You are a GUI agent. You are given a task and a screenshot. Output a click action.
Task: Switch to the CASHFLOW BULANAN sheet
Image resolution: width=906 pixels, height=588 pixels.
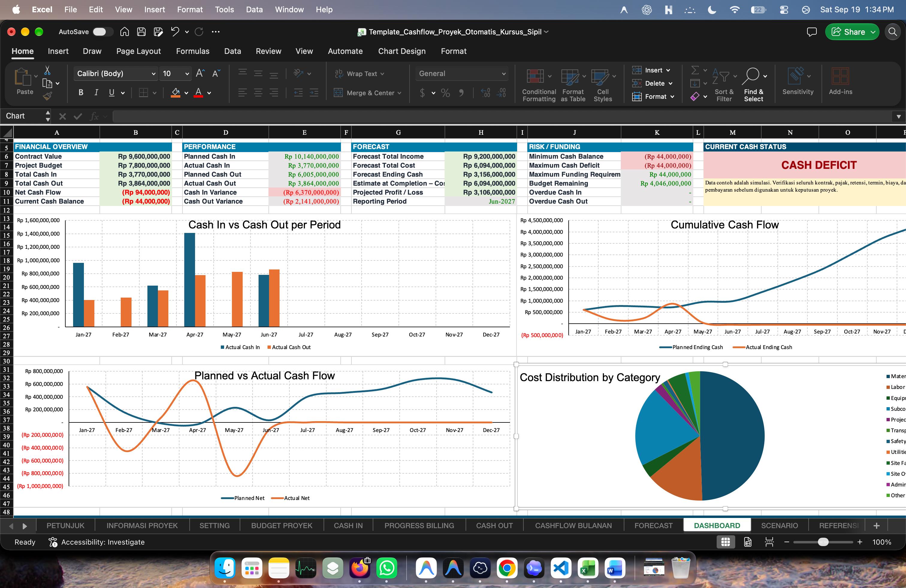(573, 525)
